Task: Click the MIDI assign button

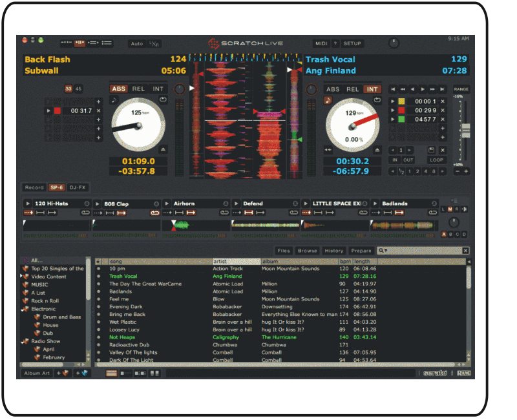Action: coord(321,43)
